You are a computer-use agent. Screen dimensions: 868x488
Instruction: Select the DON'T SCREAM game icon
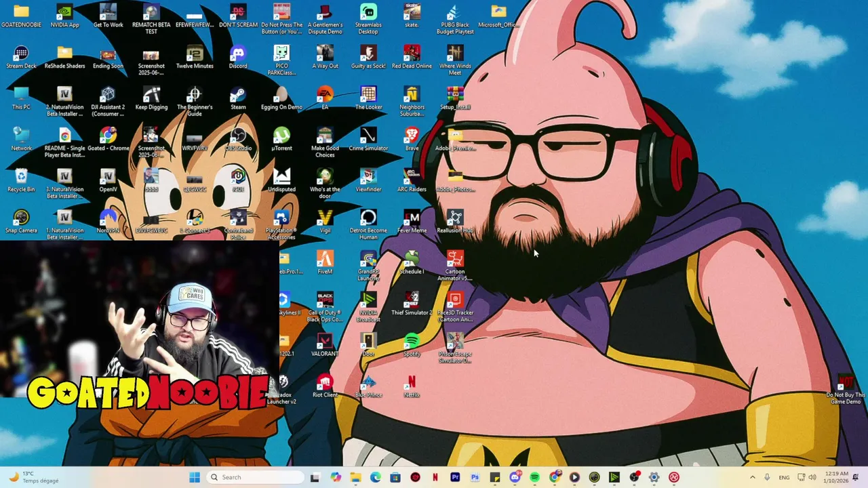click(238, 16)
